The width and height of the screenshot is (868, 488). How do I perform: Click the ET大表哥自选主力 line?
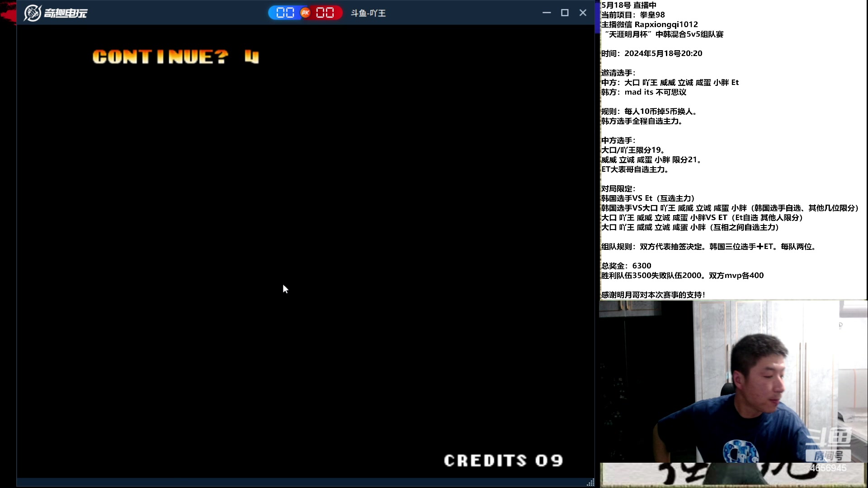pyautogui.click(x=637, y=169)
